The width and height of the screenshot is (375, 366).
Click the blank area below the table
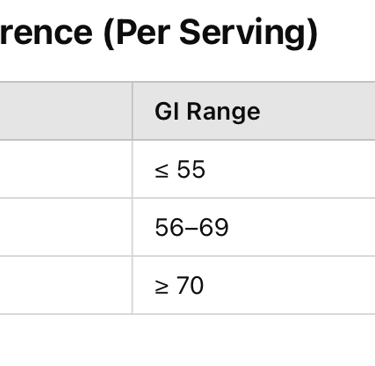pos(187,340)
